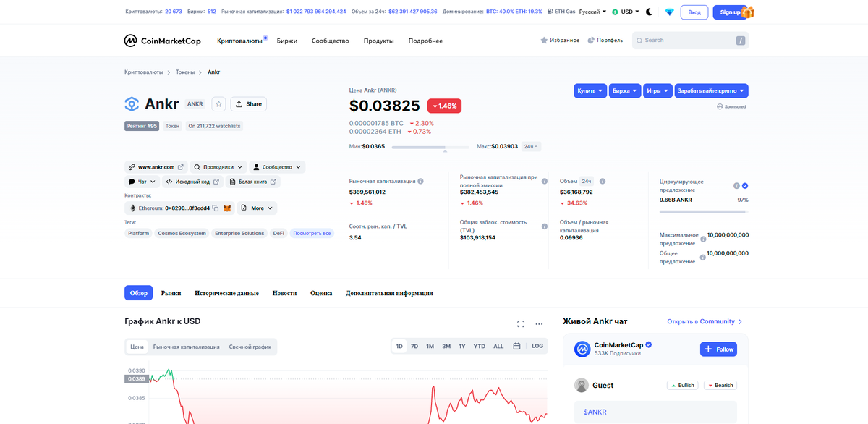This screenshot has width=868, height=424.
Task: Click circulating supply progress bar
Action: [704, 212]
